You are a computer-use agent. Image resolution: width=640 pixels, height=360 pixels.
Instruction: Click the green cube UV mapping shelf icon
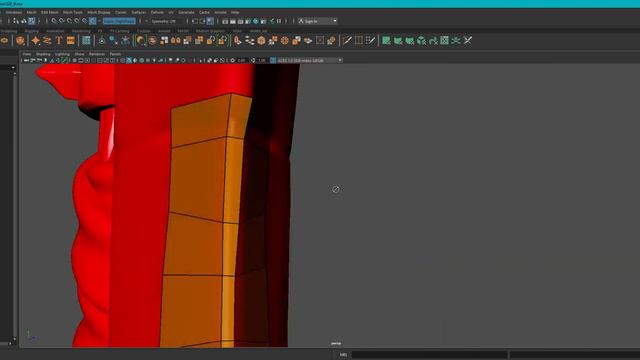click(x=421, y=40)
